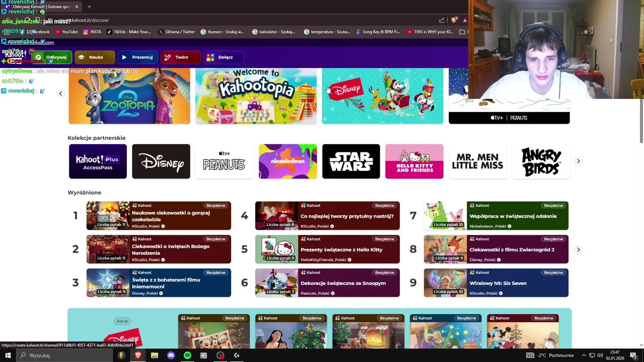Open the Windows notification center

coord(633,355)
